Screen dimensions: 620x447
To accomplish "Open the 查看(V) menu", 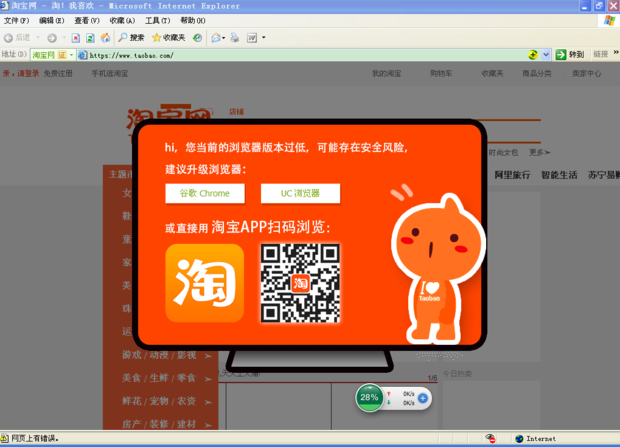I will pos(87,21).
